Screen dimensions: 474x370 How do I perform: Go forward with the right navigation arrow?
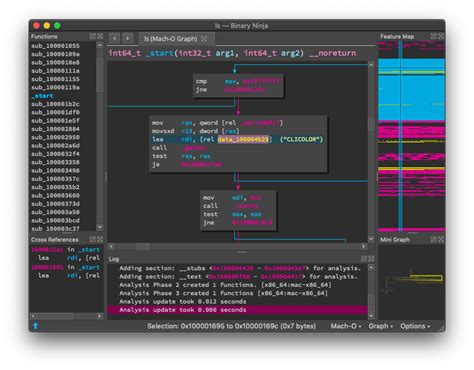click(128, 38)
